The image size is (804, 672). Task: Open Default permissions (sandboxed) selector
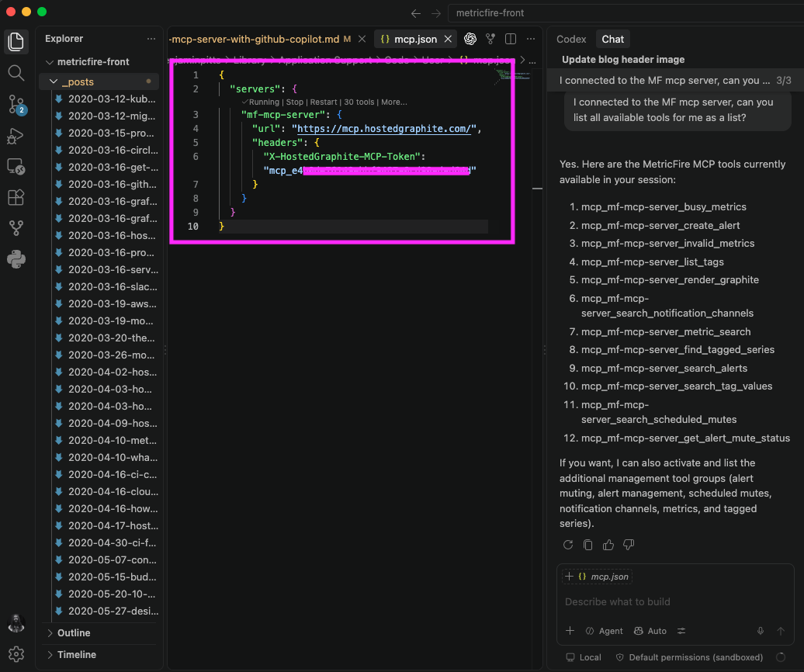[689, 657]
